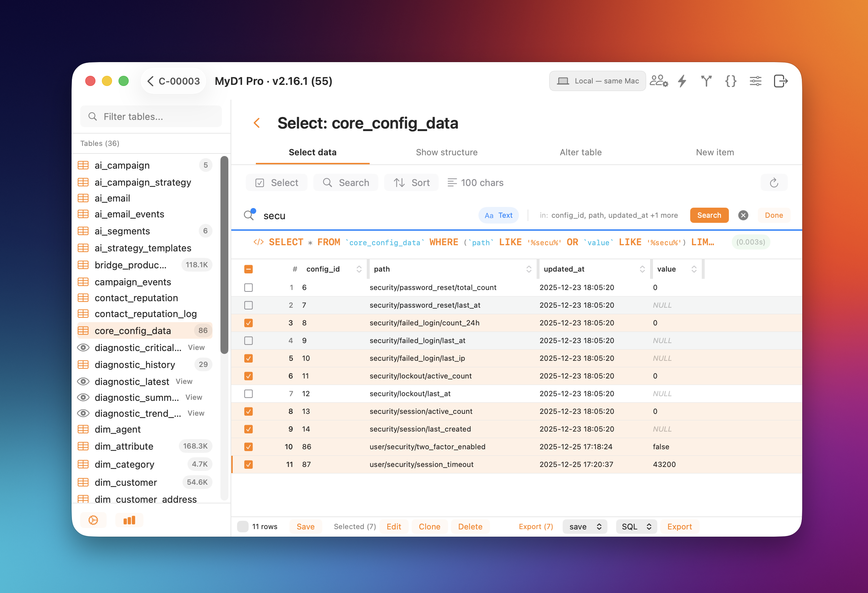Click eye icon of diagnostic_latest view
This screenshot has width=868, height=593.
point(83,381)
